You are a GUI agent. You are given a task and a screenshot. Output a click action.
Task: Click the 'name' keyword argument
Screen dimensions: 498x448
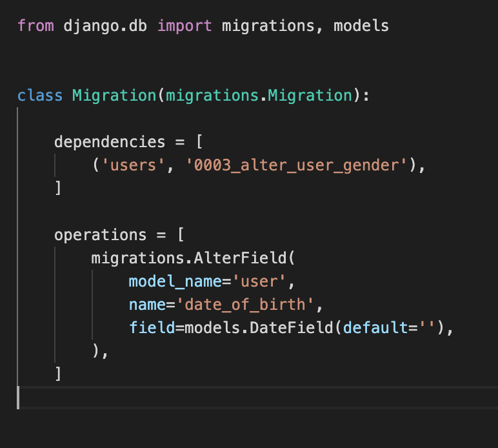tap(147, 305)
